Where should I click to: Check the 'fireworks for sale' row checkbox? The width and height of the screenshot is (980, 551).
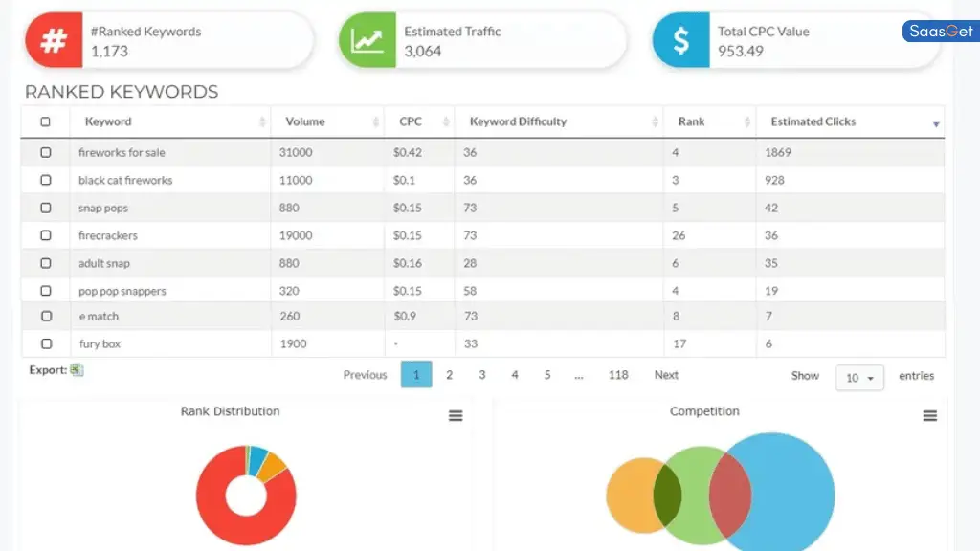coord(45,153)
